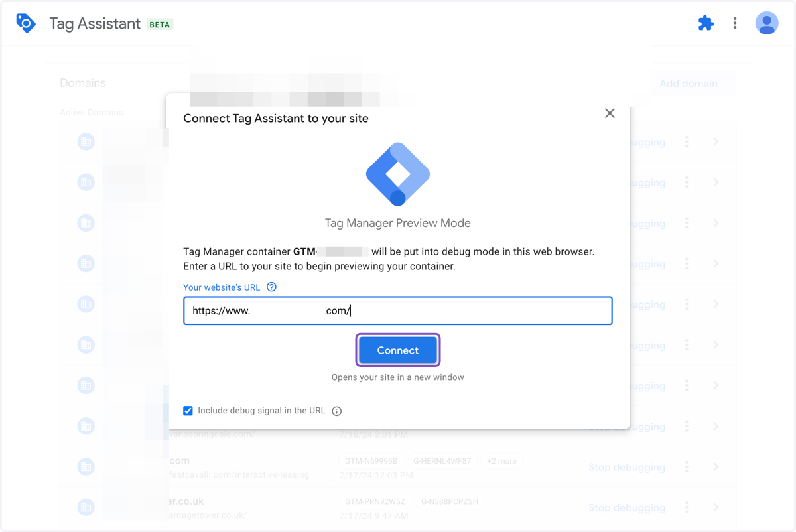Viewport: 796px width, 532px height.
Task: Click Opens your site in a new window text
Action: tap(398, 377)
